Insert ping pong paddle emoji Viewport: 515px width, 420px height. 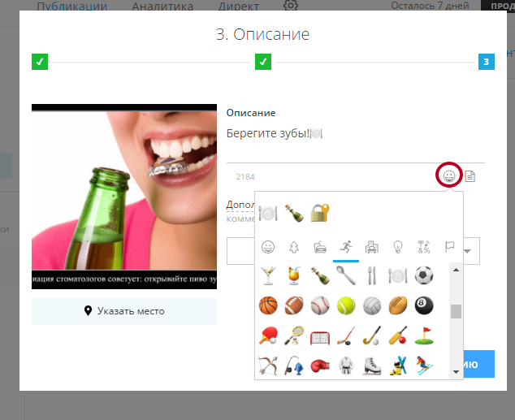[268, 336]
